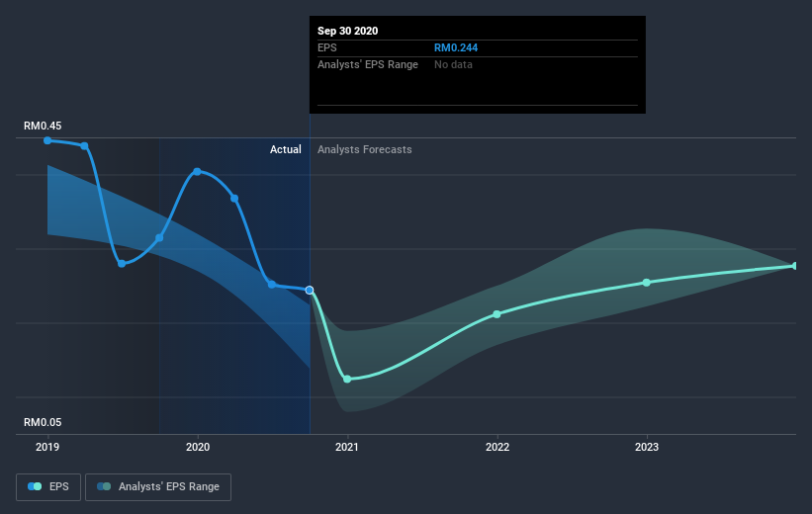Click the Sep 30 2020 tooltip date
This screenshot has height=514, width=812.
pos(347,31)
